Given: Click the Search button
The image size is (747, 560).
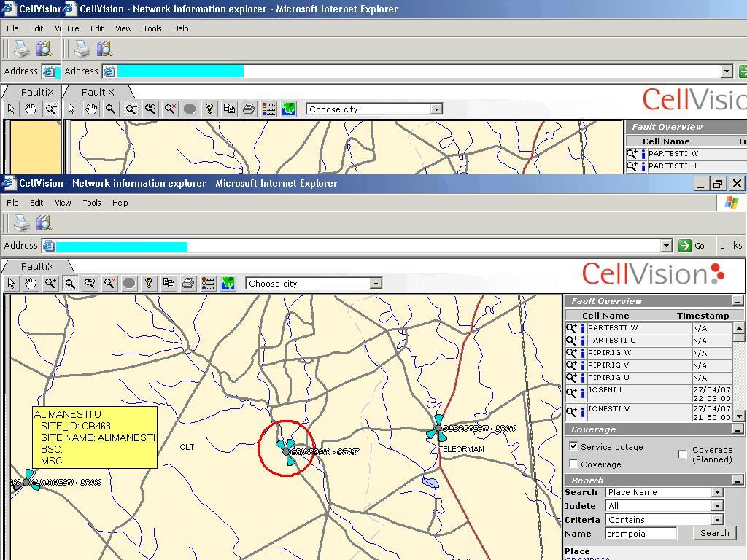Looking at the screenshot, I should pos(714,533).
